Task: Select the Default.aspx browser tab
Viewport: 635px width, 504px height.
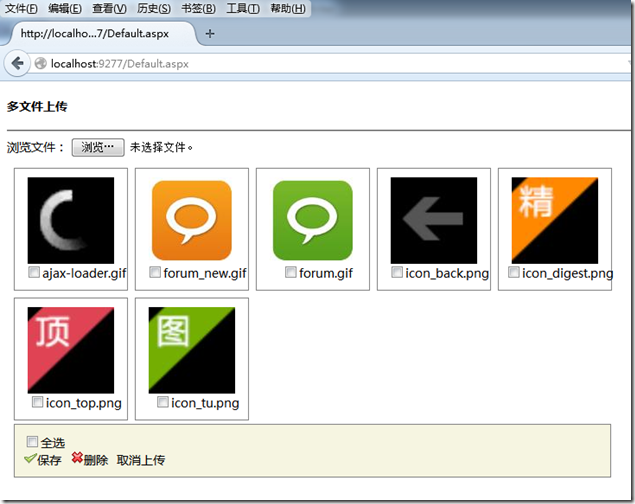Action: tap(99, 34)
